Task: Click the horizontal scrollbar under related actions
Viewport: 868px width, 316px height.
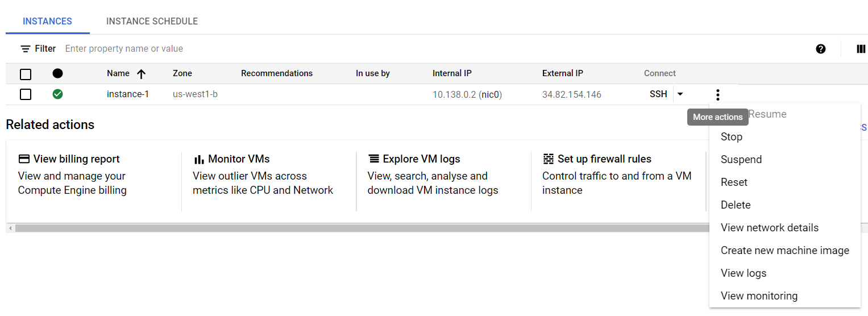Action: click(x=362, y=228)
